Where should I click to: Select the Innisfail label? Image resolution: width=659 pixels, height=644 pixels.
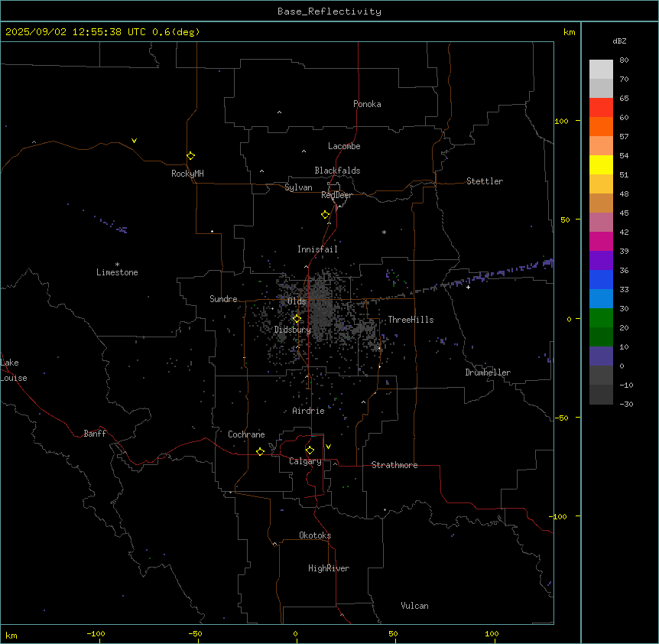point(318,249)
